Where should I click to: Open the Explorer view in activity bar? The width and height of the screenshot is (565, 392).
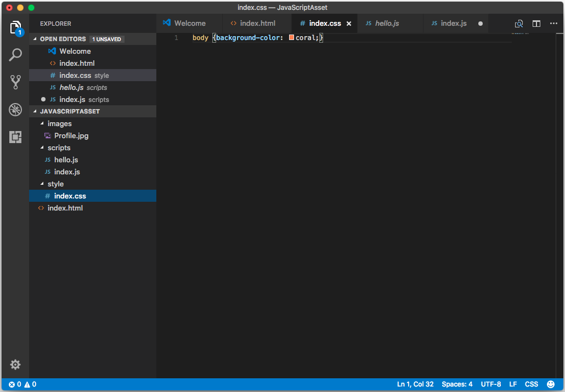tap(15, 28)
